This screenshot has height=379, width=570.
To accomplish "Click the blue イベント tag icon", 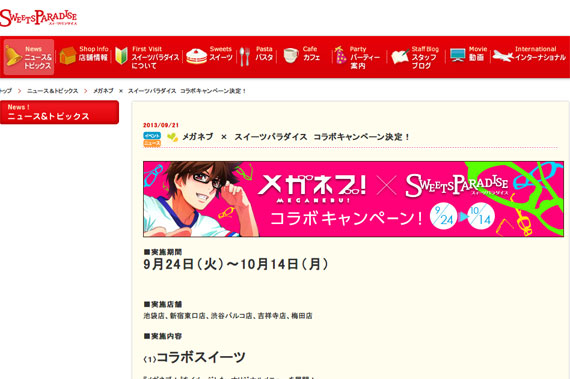I will point(152,136).
